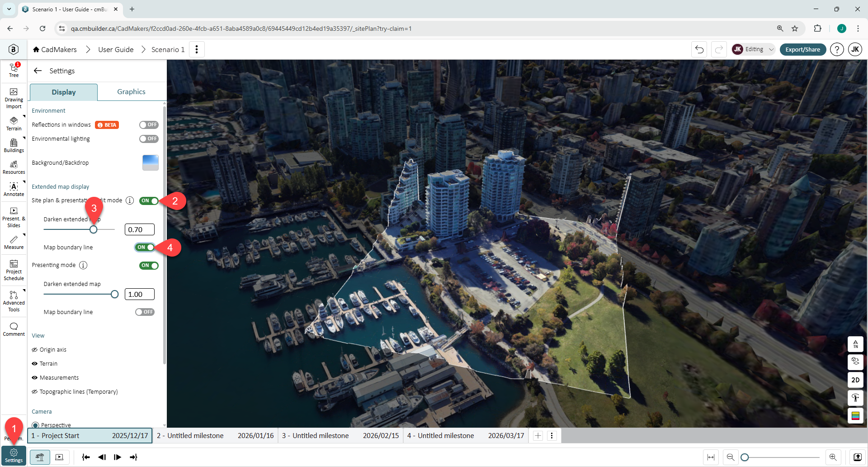Screen dimensions: 868x467
Task: Open the help question mark
Action: point(837,49)
